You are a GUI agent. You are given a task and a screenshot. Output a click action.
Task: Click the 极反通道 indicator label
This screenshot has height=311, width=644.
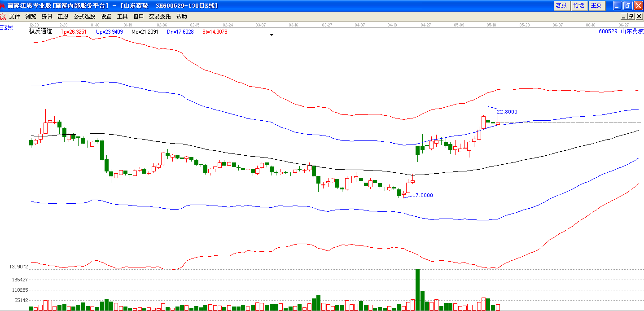41,31
